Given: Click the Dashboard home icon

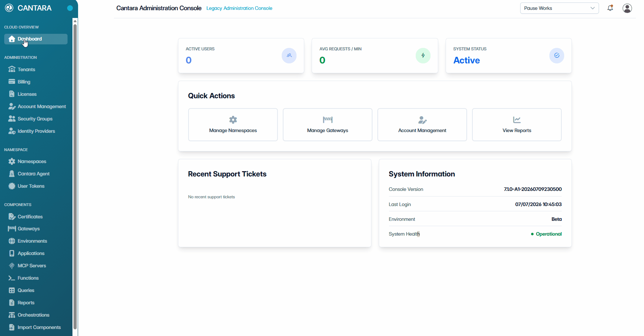Looking at the screenshot, I should point(12,39).
